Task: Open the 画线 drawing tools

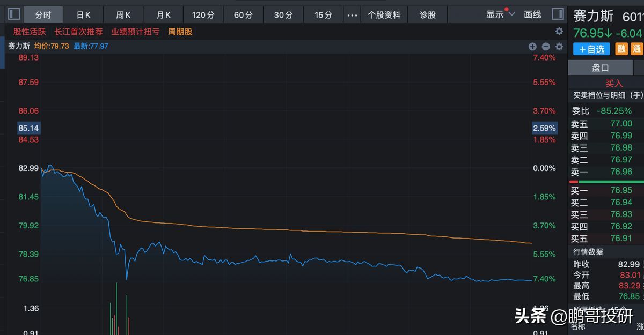Action: point(532,14)
